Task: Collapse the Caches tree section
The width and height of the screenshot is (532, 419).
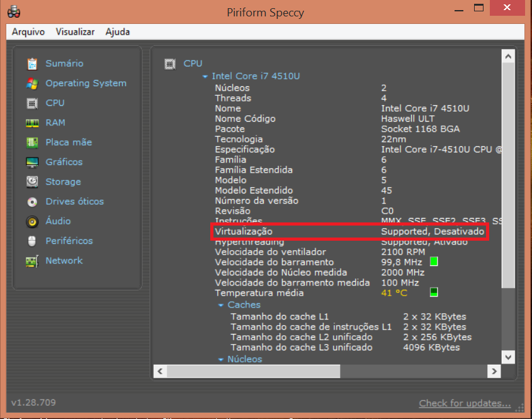Action: 221,305
